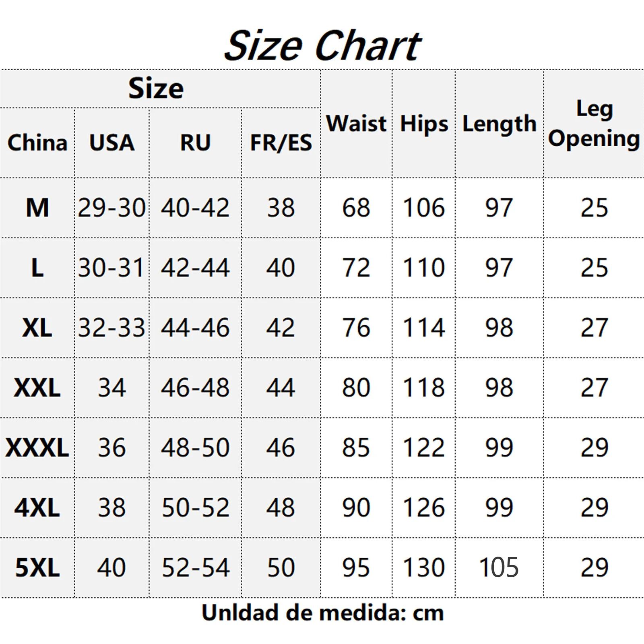Click the Leg Opening column header
Screen dimensions: 644x644
[594, 123]
